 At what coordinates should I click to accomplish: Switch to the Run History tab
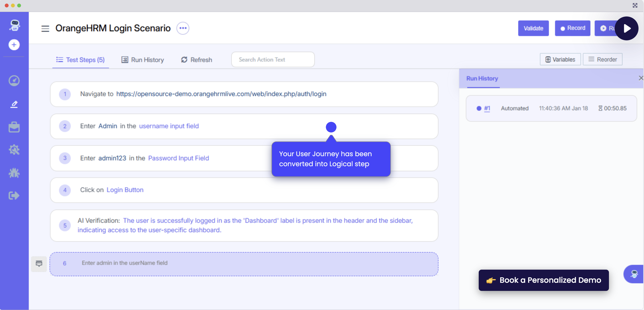(143, 60)
